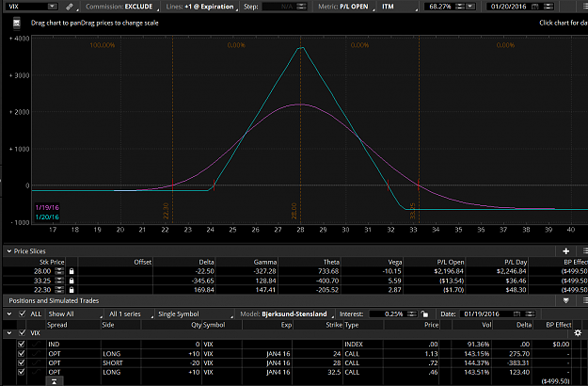This screenshot has width=588, height=386.
Task: Toggle the ALL positions checkbox
Action: click(x=23, y=314)
